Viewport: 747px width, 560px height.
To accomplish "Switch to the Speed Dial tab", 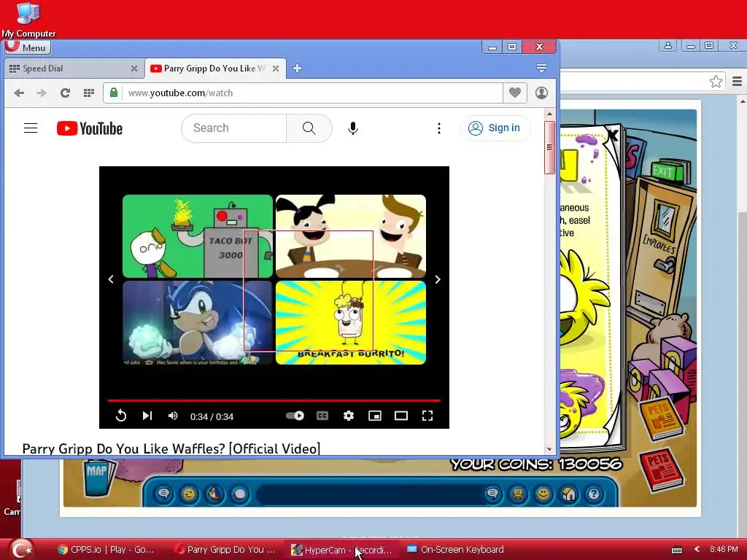I will pyautogui.click(x=74, y=69).
